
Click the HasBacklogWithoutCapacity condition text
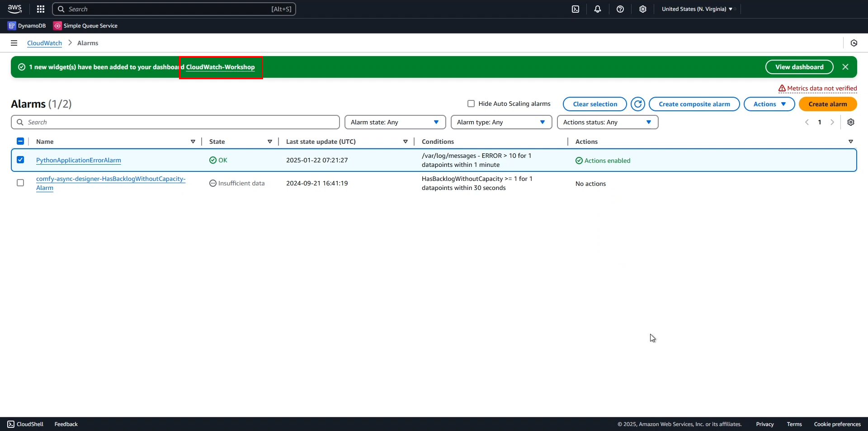[x=477, y=183]
